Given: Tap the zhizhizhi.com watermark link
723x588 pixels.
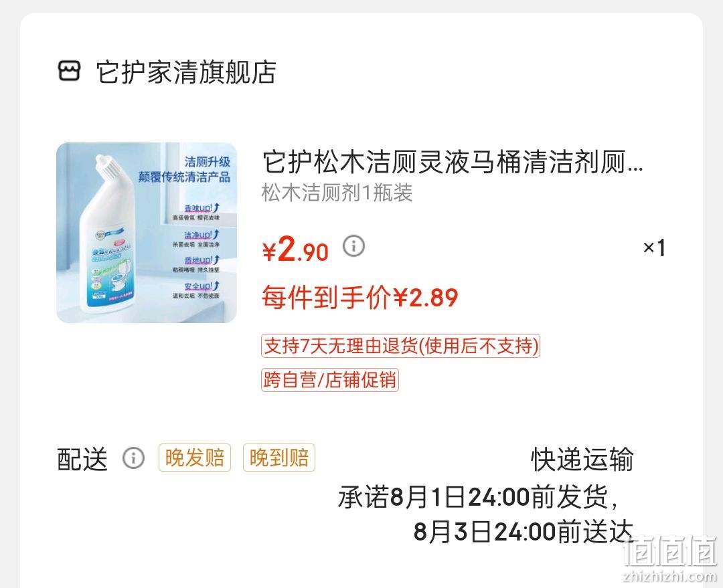Looking at the screenshot, I should (x=669, y=575).
